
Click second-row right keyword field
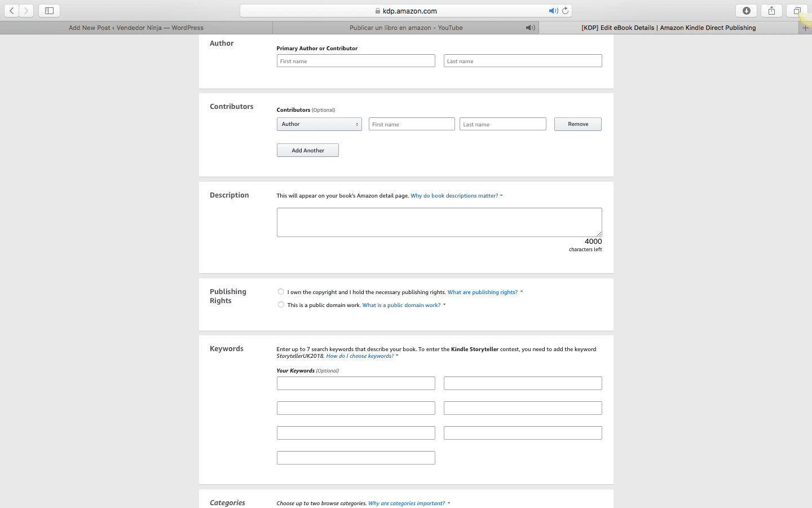coord(523,408)
